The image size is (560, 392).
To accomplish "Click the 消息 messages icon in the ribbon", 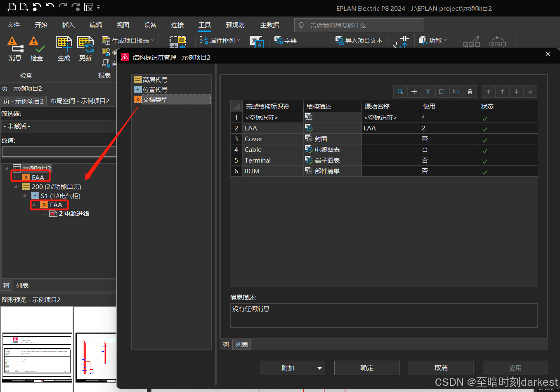I will (x=15, y=43).
